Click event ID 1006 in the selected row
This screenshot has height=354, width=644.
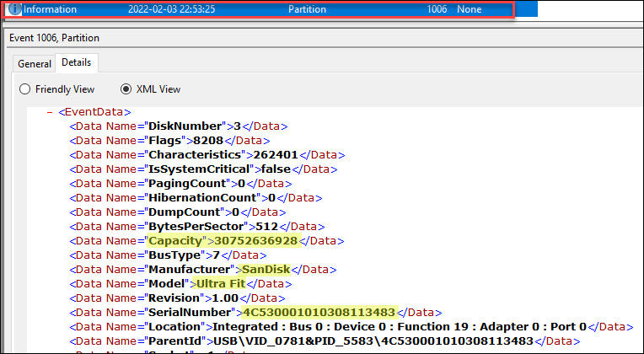pos(437,9)
